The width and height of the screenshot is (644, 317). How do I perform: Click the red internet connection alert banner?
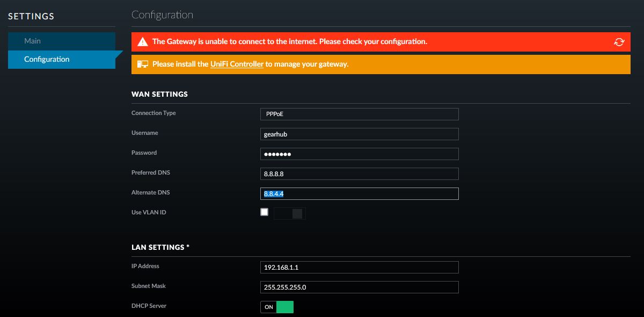pos(381,42)
